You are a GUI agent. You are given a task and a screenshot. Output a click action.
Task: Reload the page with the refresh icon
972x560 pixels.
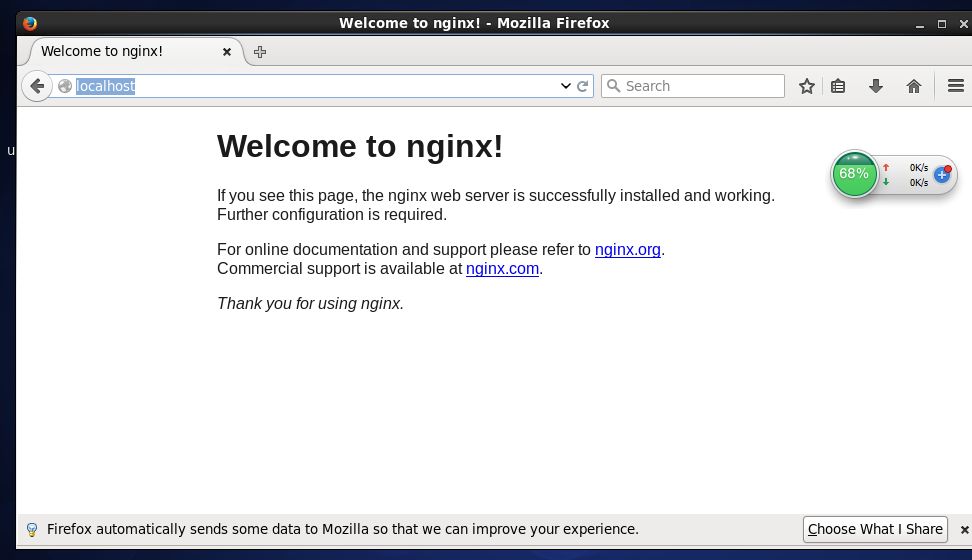pos(582,86)
